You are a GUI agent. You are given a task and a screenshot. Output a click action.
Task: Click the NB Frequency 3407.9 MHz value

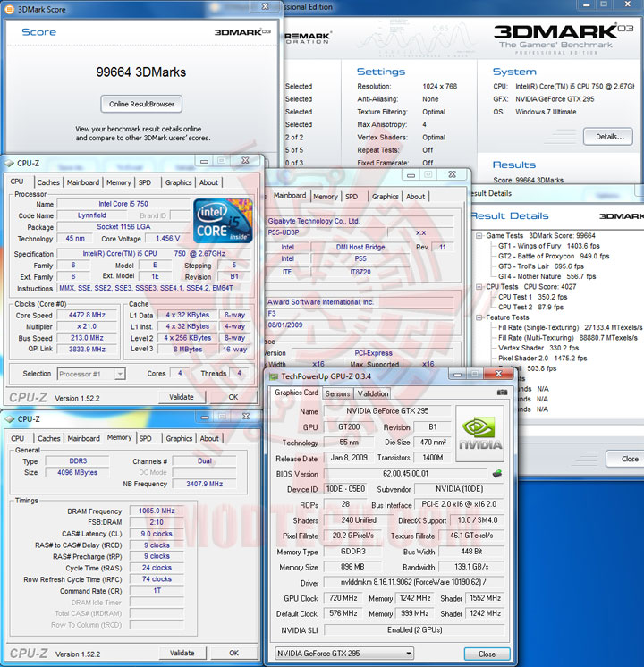click(204, 484)
